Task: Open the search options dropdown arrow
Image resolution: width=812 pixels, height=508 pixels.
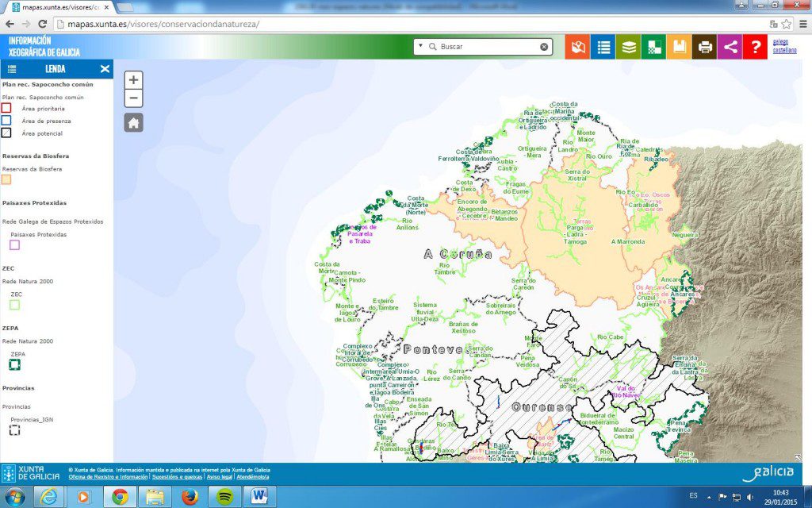Action: click(420, 46)
